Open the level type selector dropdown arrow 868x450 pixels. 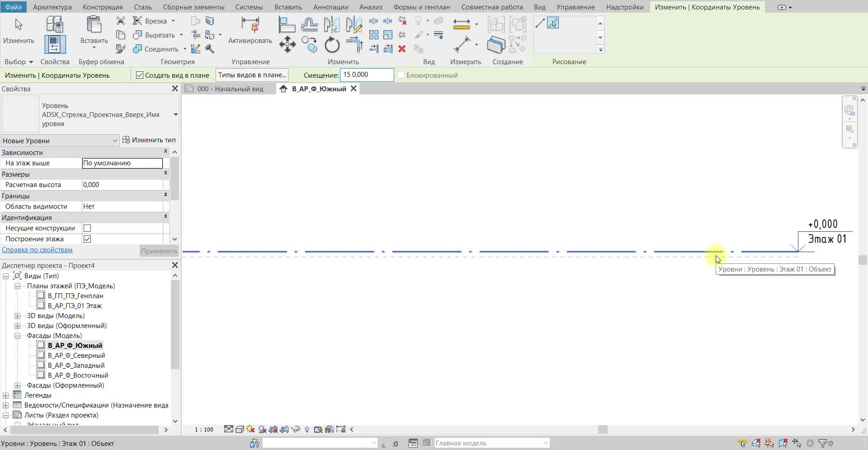[176, 114]
